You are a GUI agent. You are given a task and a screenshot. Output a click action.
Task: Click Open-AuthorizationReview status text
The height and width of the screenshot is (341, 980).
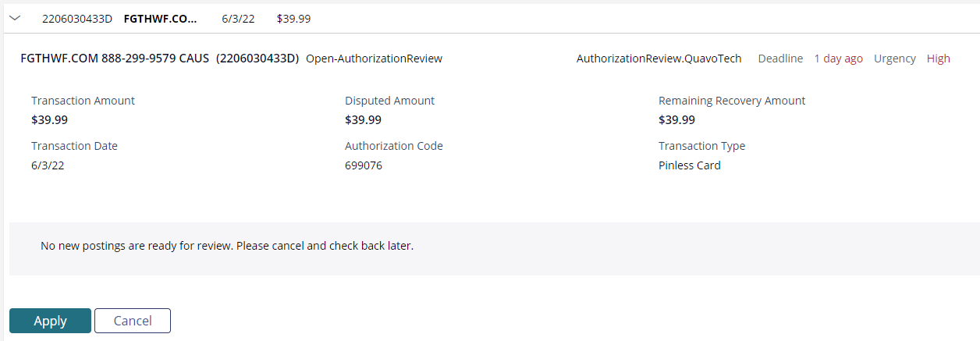374,59
